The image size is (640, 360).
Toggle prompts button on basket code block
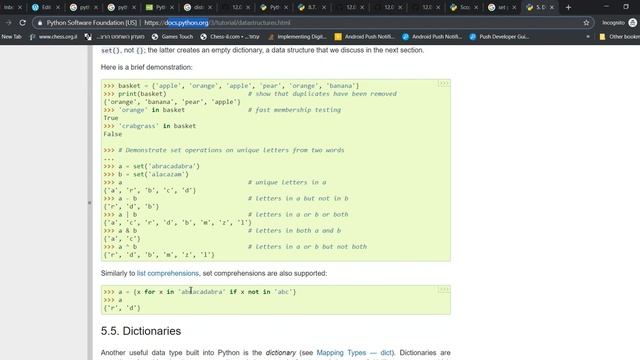tap(444, 84)
